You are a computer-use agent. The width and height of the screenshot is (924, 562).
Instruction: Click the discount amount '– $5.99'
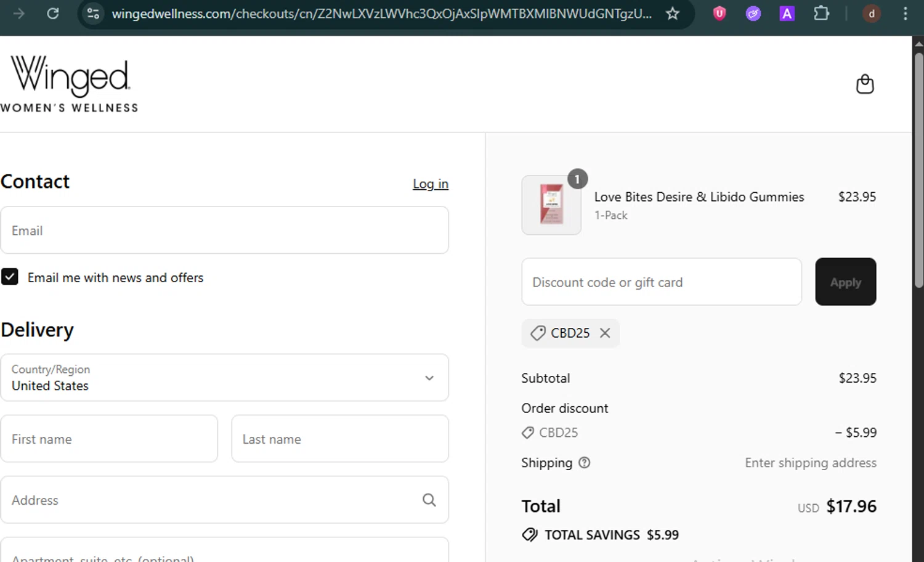coord(856,433)
